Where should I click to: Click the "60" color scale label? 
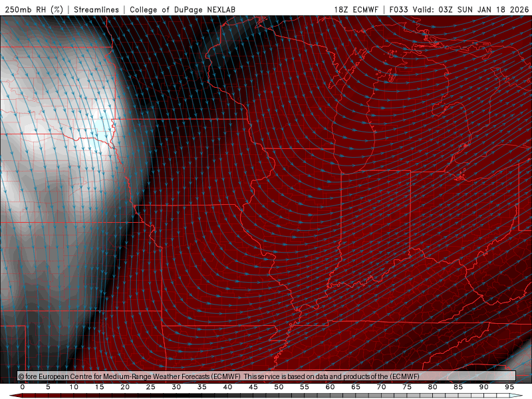pyautogui.click(x=330, y=387)
